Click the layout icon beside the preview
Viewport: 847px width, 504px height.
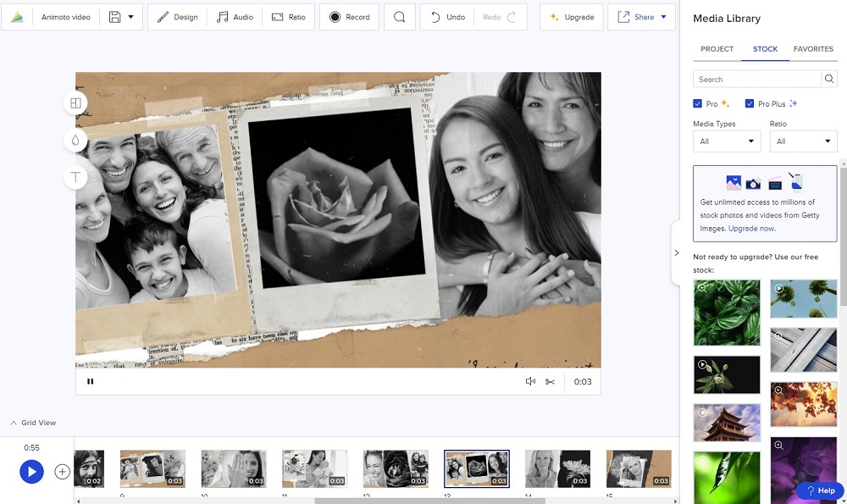tap(75, 103)
